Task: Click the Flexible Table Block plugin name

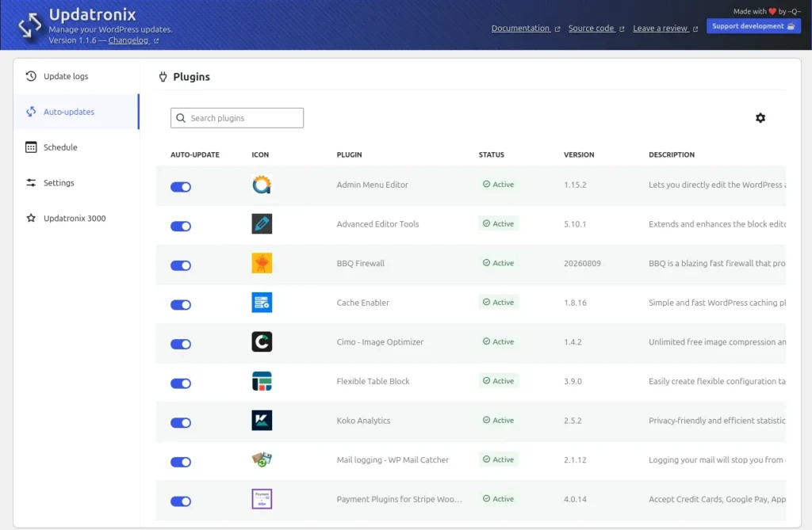Action: [373, 381]
